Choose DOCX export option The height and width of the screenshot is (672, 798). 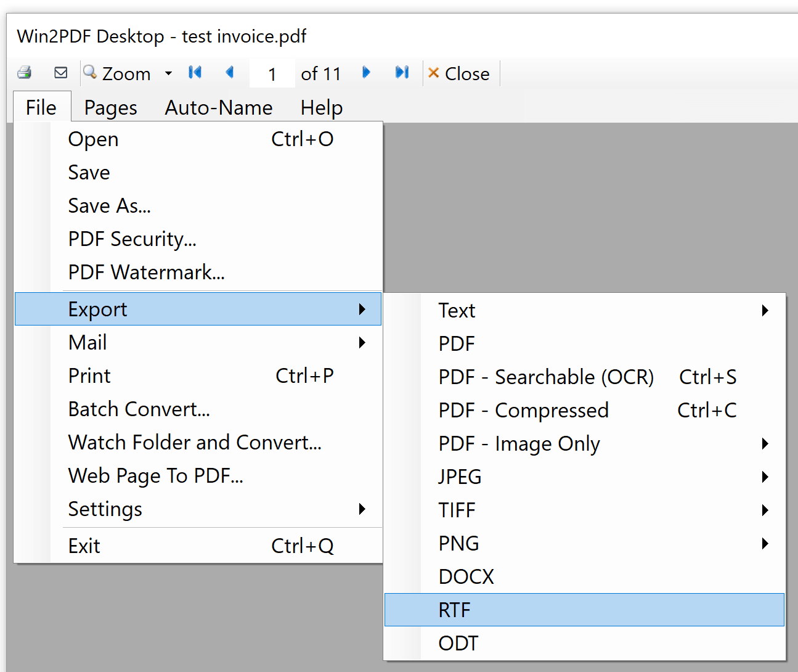[x=466, y=576]
